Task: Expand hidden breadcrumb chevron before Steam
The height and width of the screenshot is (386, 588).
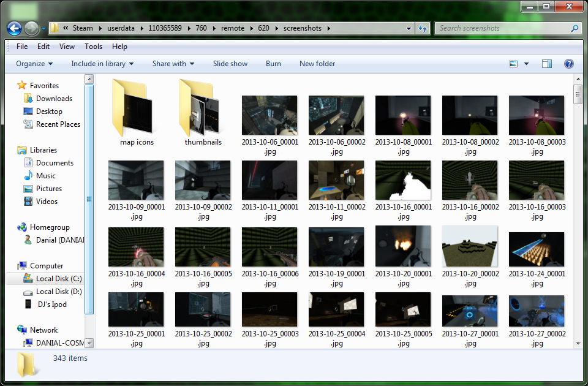Action: click(66, 28)
